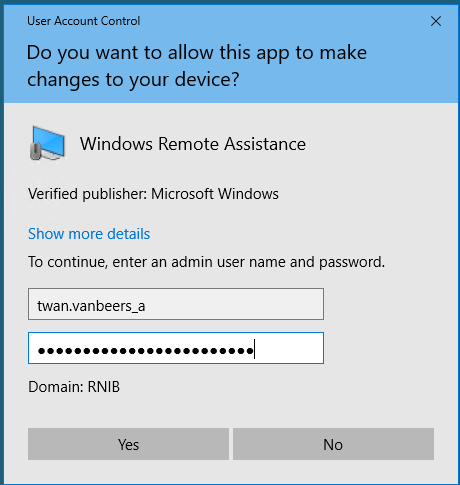Click the 'Do you want to allow' heading
460x485 pixels.
[x=197, y=66]
